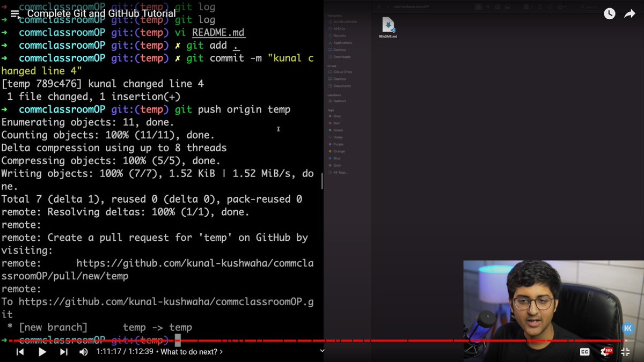
Task: Click the 'Complete Git and GitHub Tutorial' title
Action: pyautogui.click(x=101, y=13)
